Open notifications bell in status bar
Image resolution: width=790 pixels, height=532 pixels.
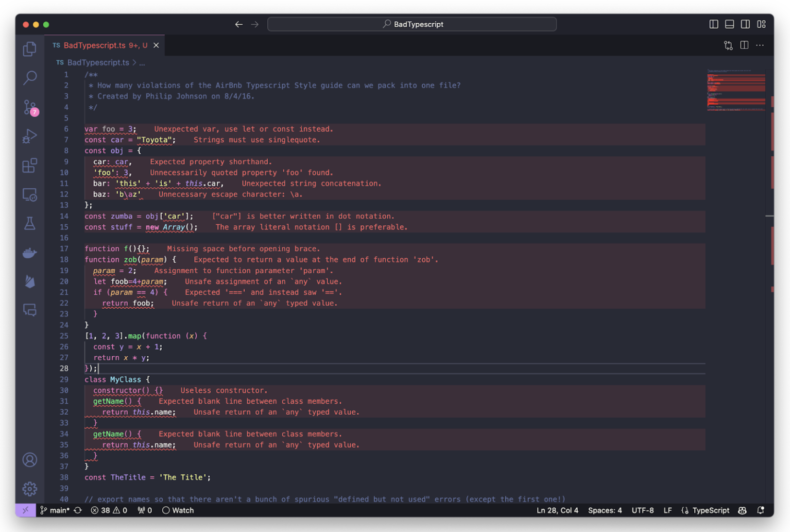[761, 510]
